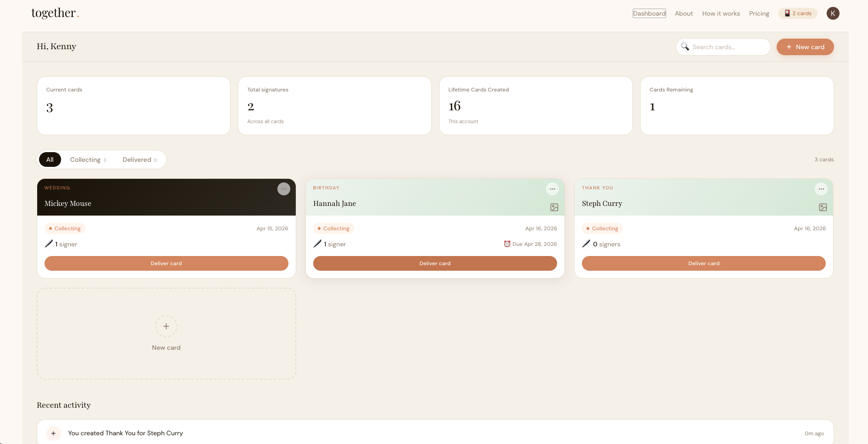Viewport: 868px width, 444px height.
Task: Click Collecting status on Hannah Jane card
Action: click(x=333, y=228)
